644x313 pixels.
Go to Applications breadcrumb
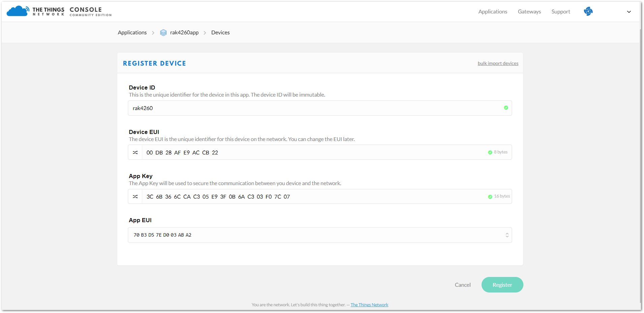pyautogui.click(x=132, y=32)
